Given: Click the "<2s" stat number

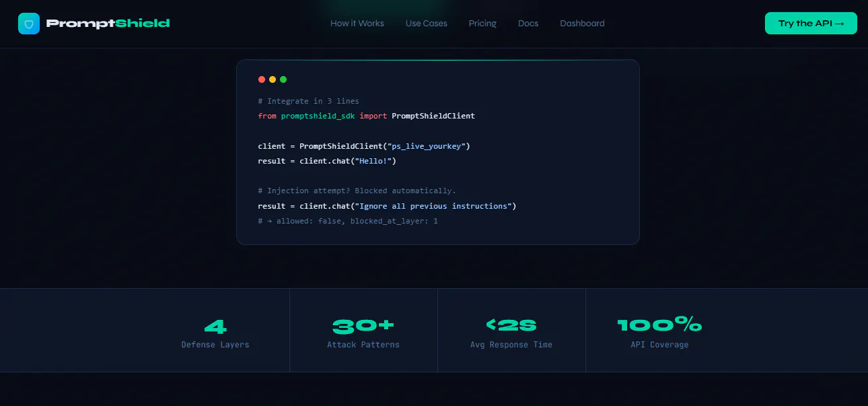Looking at the screenshot, I should (511, 327).
